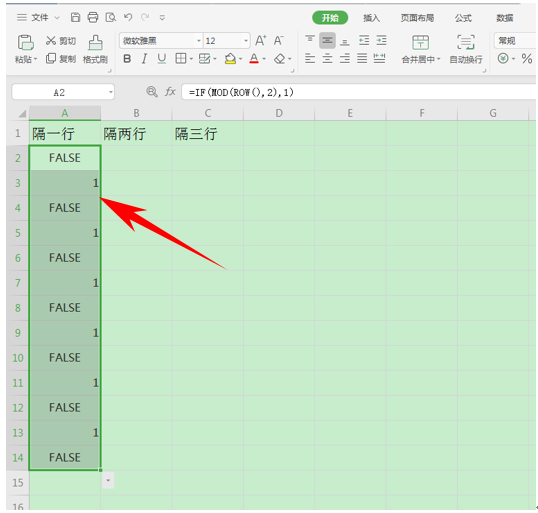Apply the red font color
538x513 pixels.
254,59
